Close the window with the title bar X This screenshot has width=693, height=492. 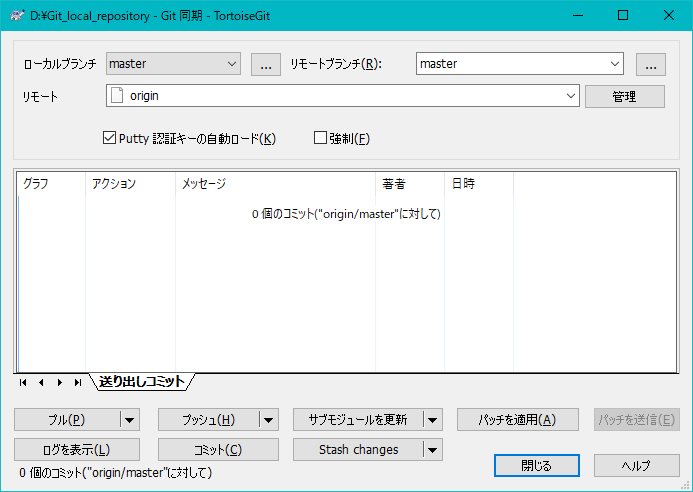coord(669,15)
